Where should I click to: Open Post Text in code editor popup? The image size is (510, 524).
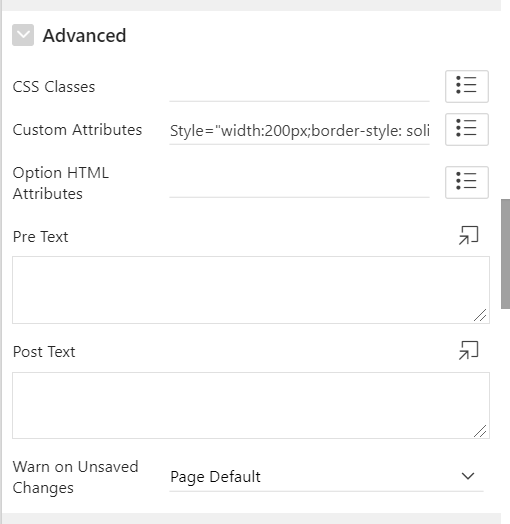click(x=469, y=351)
